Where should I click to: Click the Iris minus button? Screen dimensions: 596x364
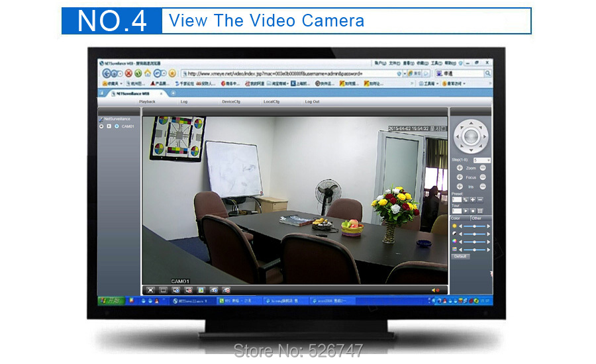pyautogui.click(x=483, y=187)
